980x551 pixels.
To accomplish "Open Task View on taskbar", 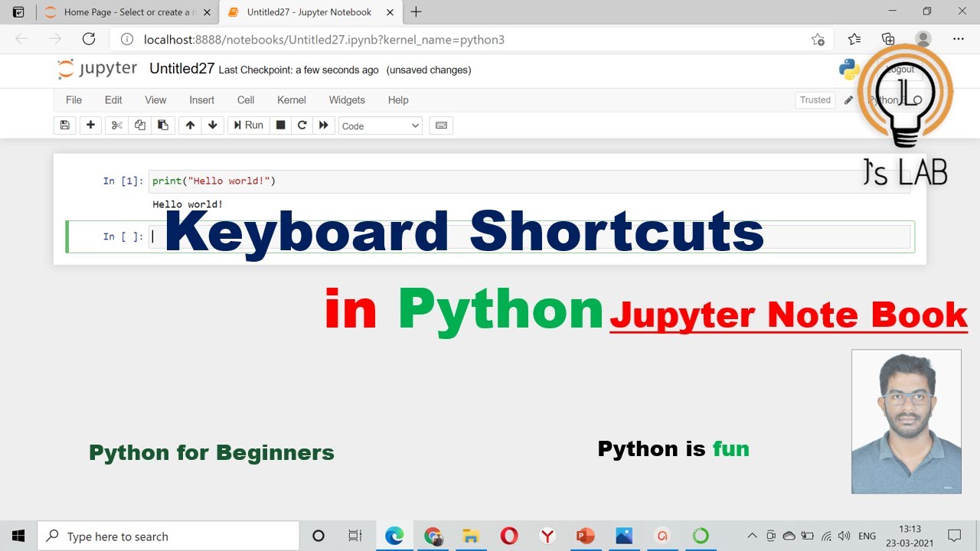I will click(355, 536).
